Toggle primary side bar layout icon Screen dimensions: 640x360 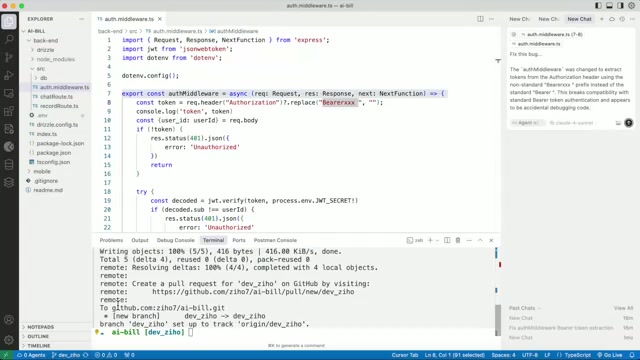[598, 6]
